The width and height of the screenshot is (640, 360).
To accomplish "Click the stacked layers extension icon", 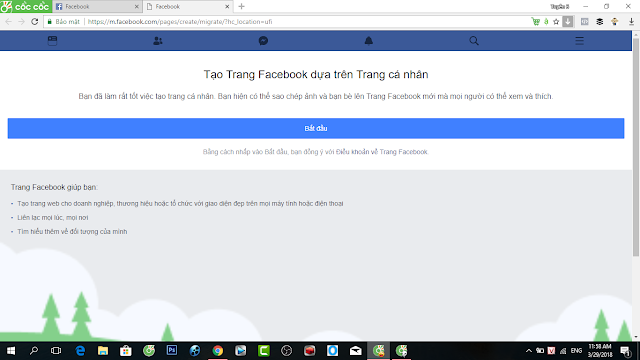I will [x=600, y=22].
